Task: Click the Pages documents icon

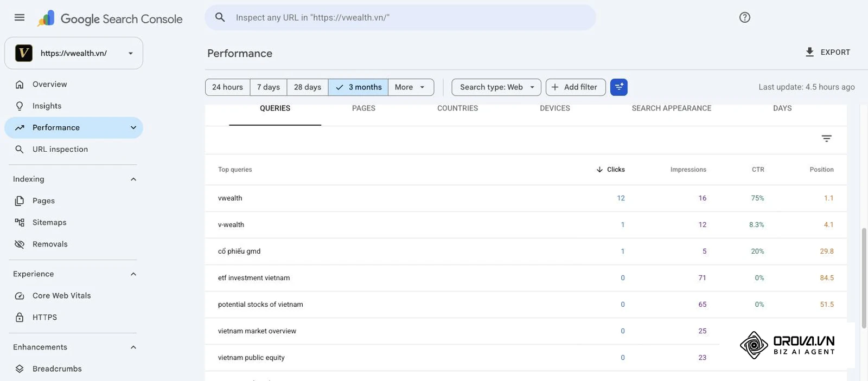Action: point(20,201)
